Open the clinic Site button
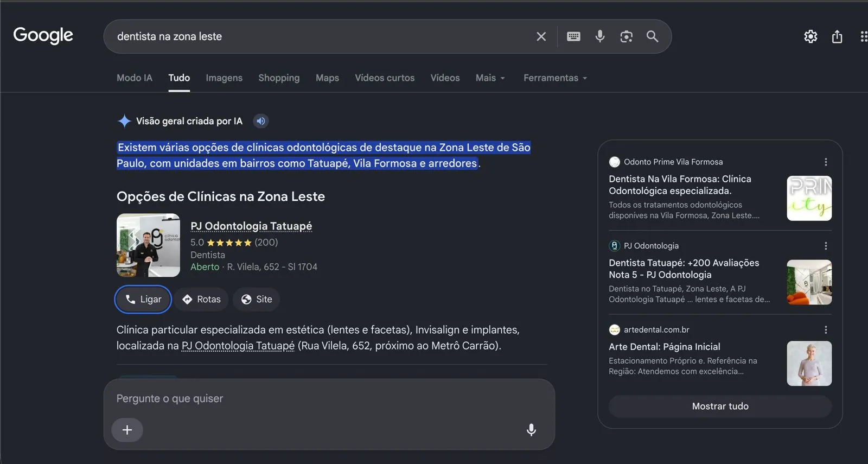The height and width of the screenshot is (464, 868). click(x=256, y=299)
